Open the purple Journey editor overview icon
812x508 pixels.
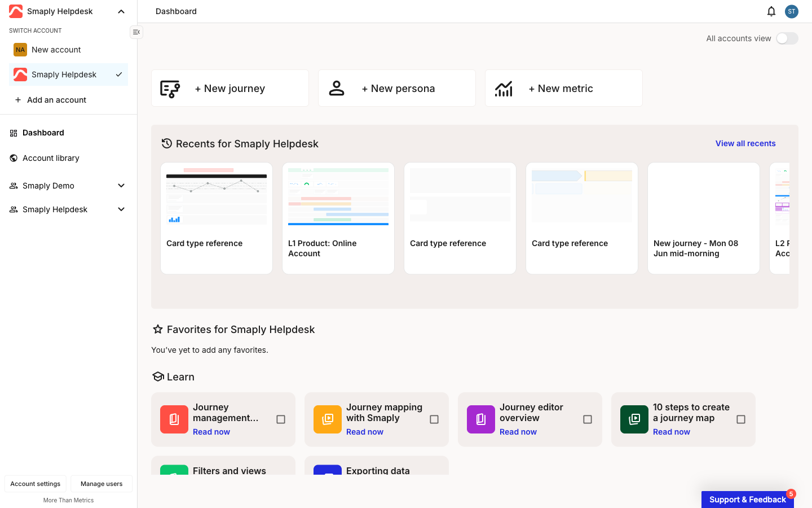click(481, 419)
